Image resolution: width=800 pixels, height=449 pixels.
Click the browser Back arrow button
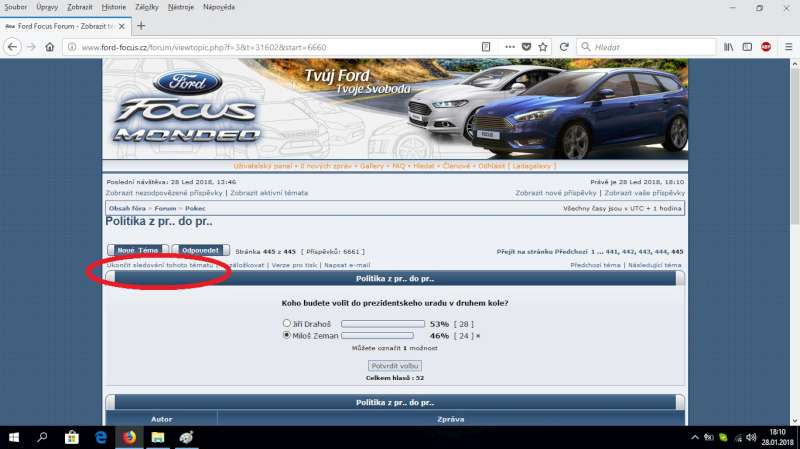point(14,47)
